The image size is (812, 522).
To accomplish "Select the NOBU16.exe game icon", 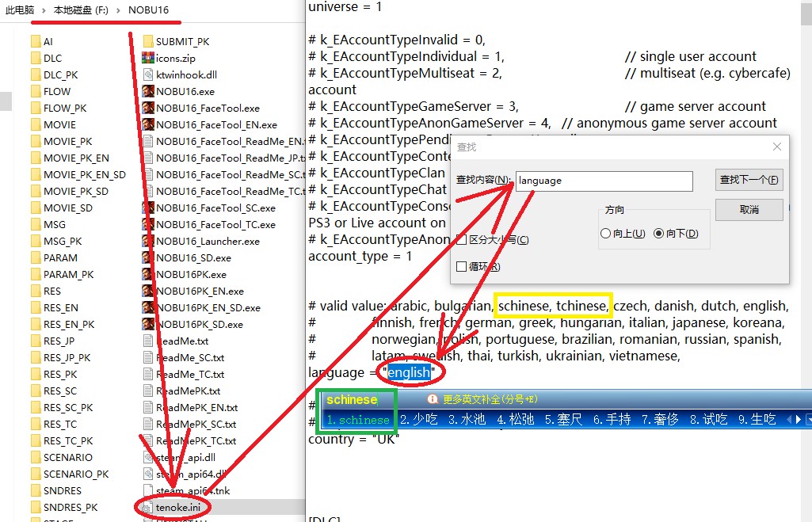I will tap(148, 91).
